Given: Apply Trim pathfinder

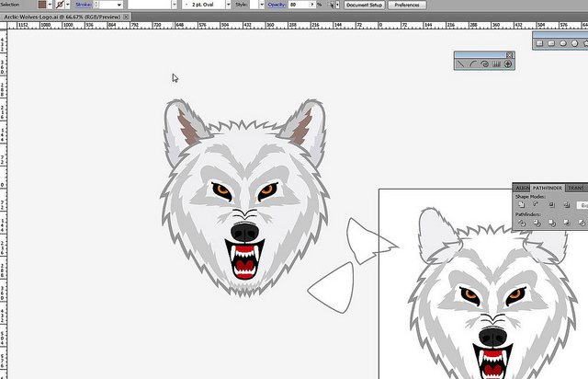Looking at the screenshot, I should tap(537, 223).
